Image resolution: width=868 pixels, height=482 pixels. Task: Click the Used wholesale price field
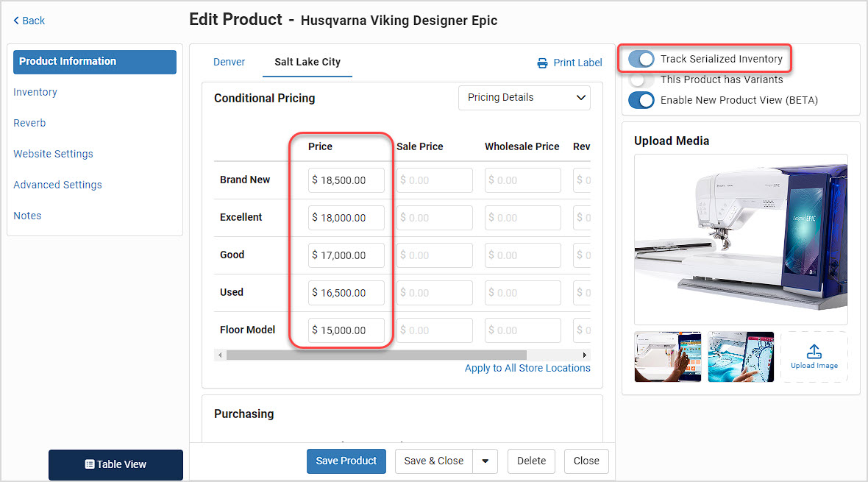[x=522, y=293]
